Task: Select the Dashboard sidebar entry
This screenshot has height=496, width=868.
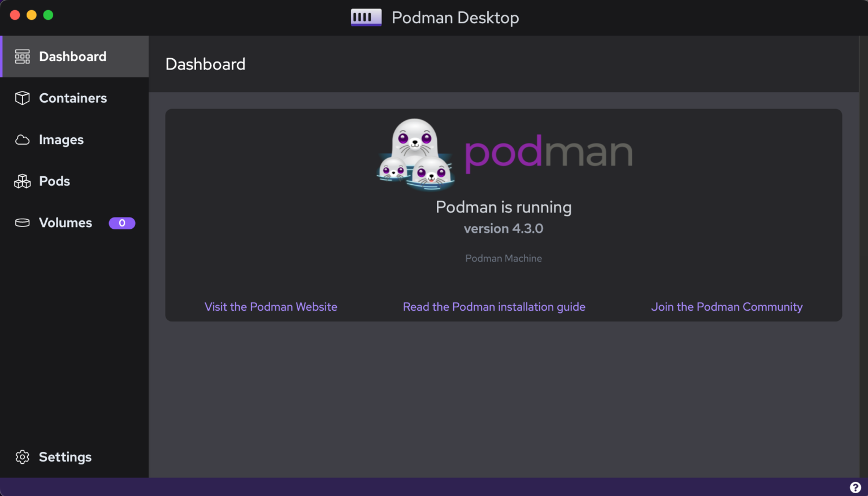Action: (72, 56)
